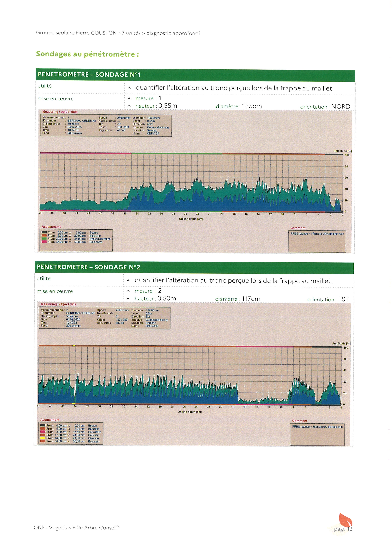Click the 'Sondages au pénétromètre :' heading
392x556 pixels.
(x=87, y=54)
